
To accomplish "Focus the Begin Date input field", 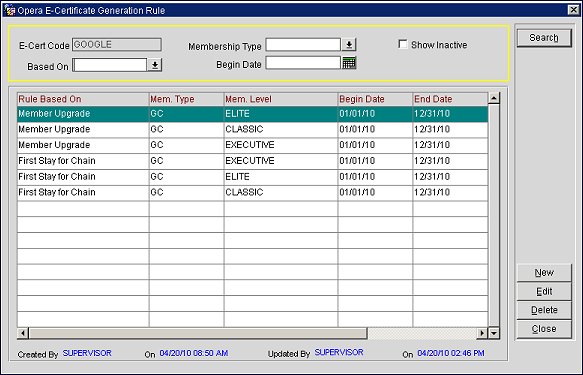I will pos(303,63).
